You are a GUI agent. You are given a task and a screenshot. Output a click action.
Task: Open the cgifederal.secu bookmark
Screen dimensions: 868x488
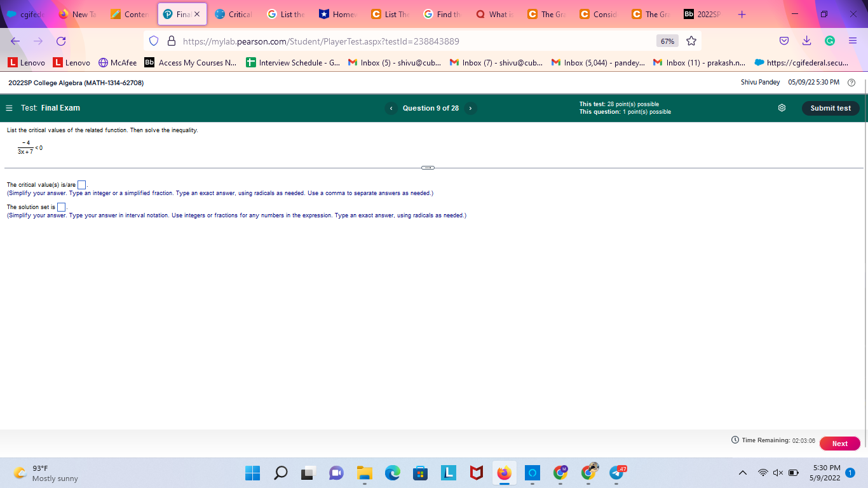(x=802, y=63)
